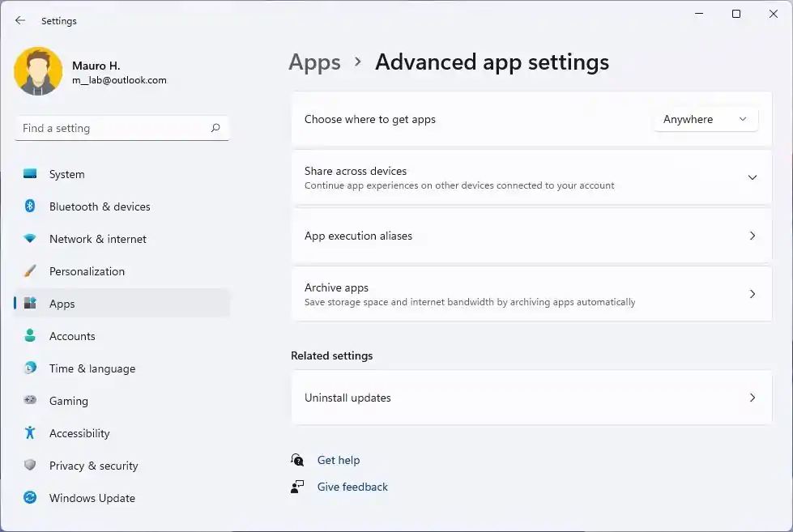
Task: Open Time & language settings
Action: [x=92, y=368]
